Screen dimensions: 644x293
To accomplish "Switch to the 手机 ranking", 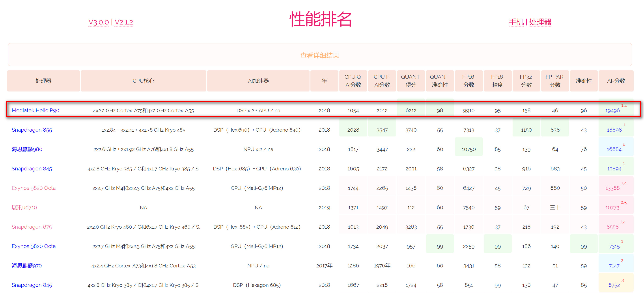I will [516, 22].
